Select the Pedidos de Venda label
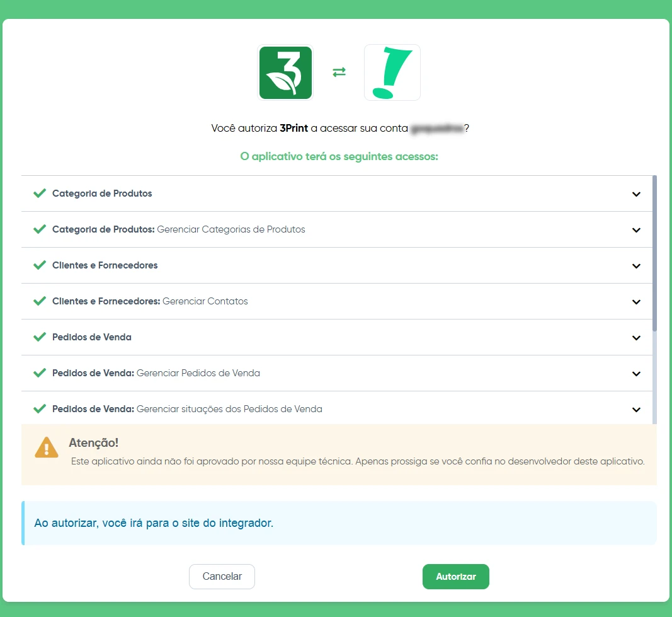This screenshot has height=617, width=672. pos(92,337)
